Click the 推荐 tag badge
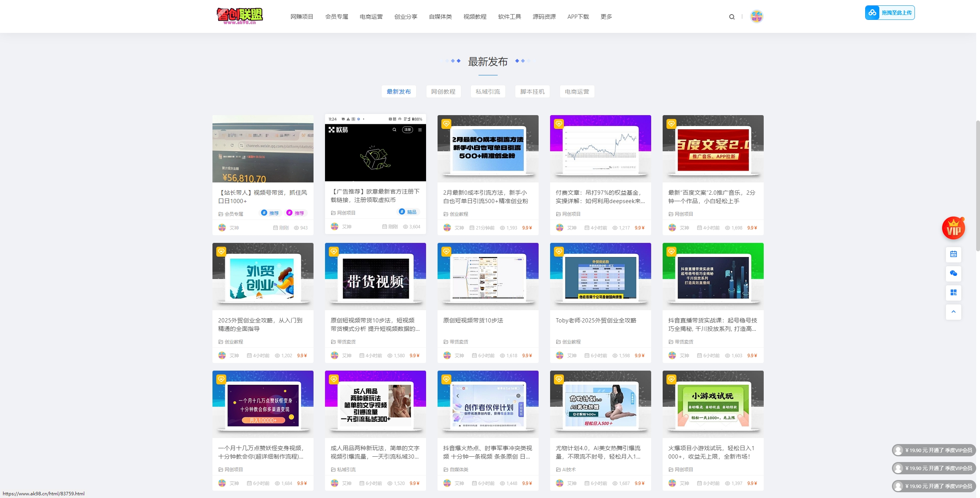 271,213
